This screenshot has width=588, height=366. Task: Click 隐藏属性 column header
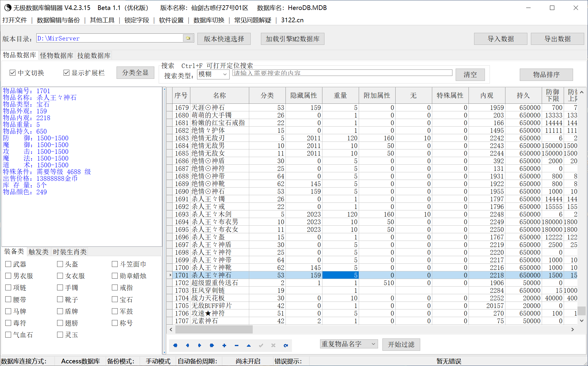pos(304,96)
